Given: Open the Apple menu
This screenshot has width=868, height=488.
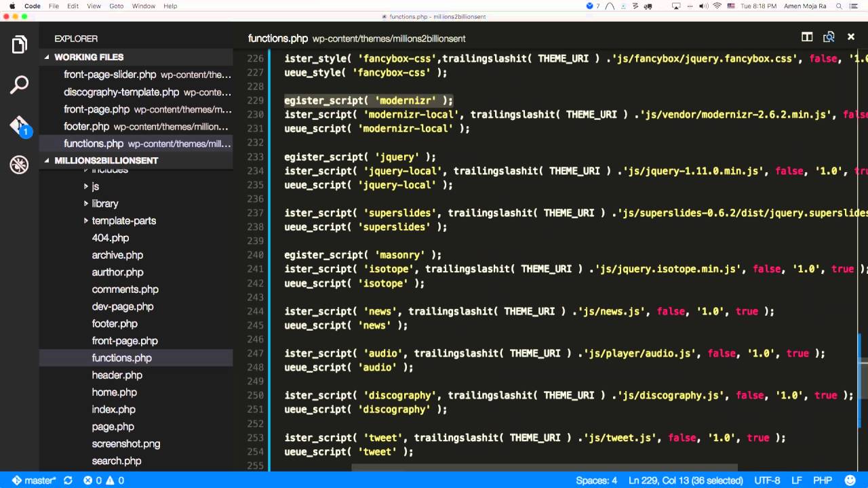Looking at the screenshot, I should [x=12, y=6].
